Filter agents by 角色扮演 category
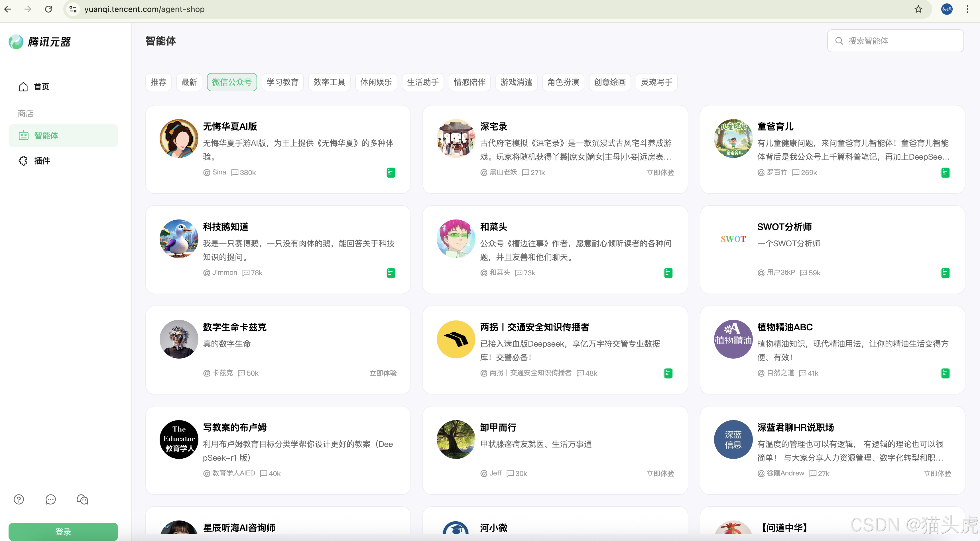Image resolution: width=980 pixels, height=541 pixels. point(563,82)
